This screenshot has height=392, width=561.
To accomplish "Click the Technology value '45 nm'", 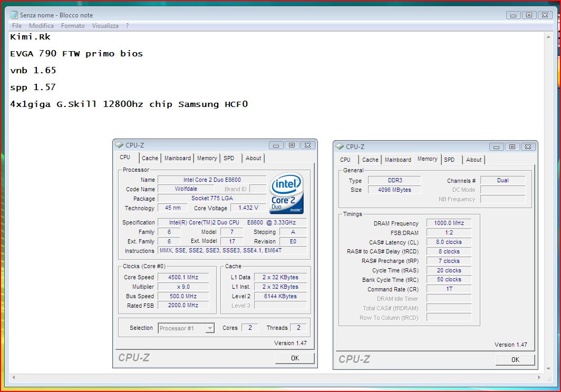I will (172, 208).
